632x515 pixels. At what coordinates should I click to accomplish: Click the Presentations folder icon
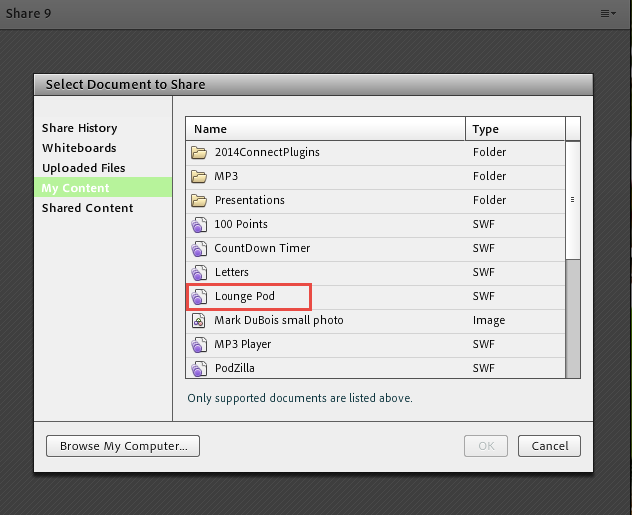pyautogui.click(x=199, y=201)
